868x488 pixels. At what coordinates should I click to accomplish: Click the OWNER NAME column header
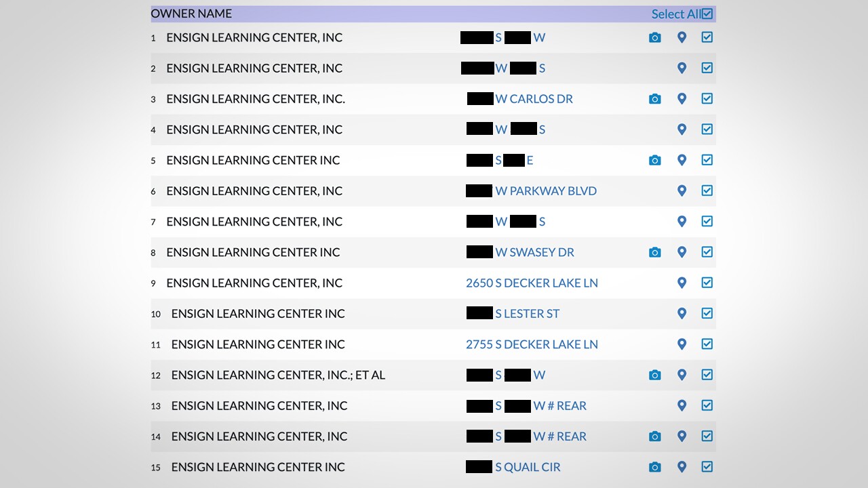pyautogui.click(x=192, y=13)
